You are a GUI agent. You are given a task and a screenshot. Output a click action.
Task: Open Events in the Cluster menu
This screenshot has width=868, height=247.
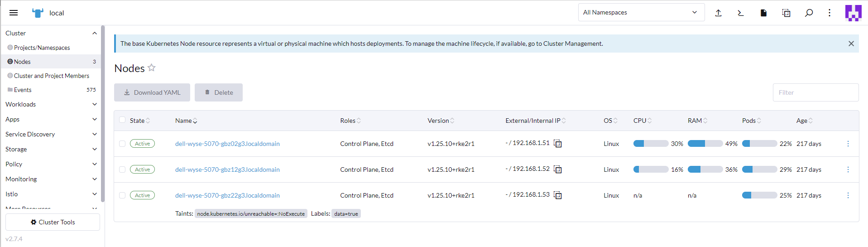(x=23, y=90)
